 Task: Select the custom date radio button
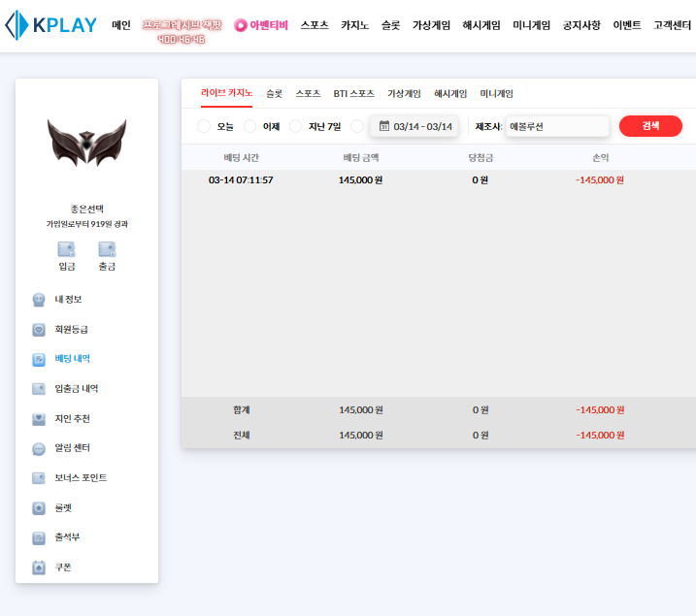pyautogui.click(x=357, y=126)
